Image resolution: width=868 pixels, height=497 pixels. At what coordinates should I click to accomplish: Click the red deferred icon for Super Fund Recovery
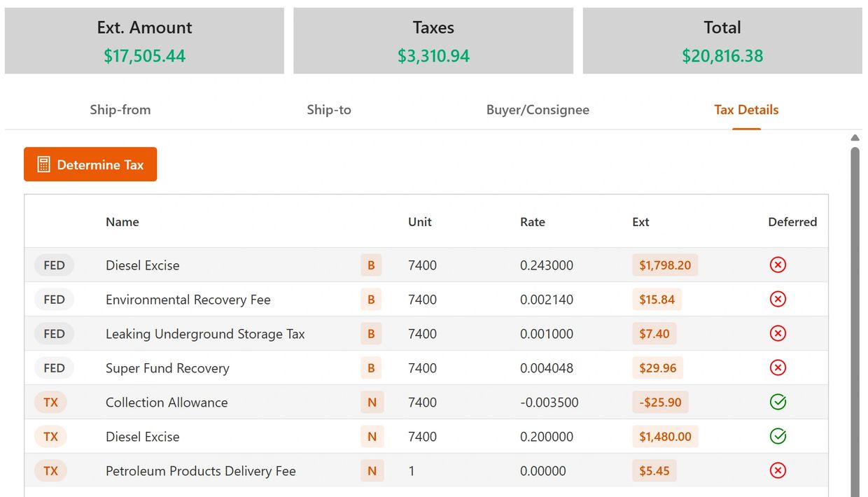778,367
